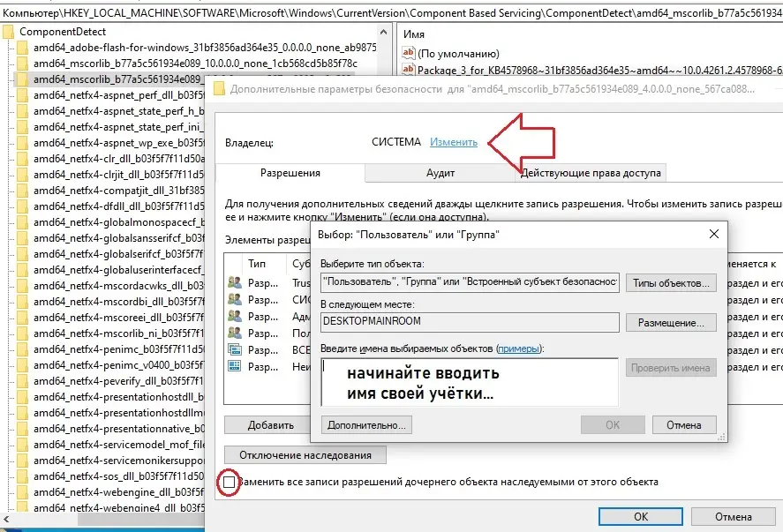783x532 pixels.
Task: Click the ВСЕ application package entry icon
Action: (x=235, y=349)
